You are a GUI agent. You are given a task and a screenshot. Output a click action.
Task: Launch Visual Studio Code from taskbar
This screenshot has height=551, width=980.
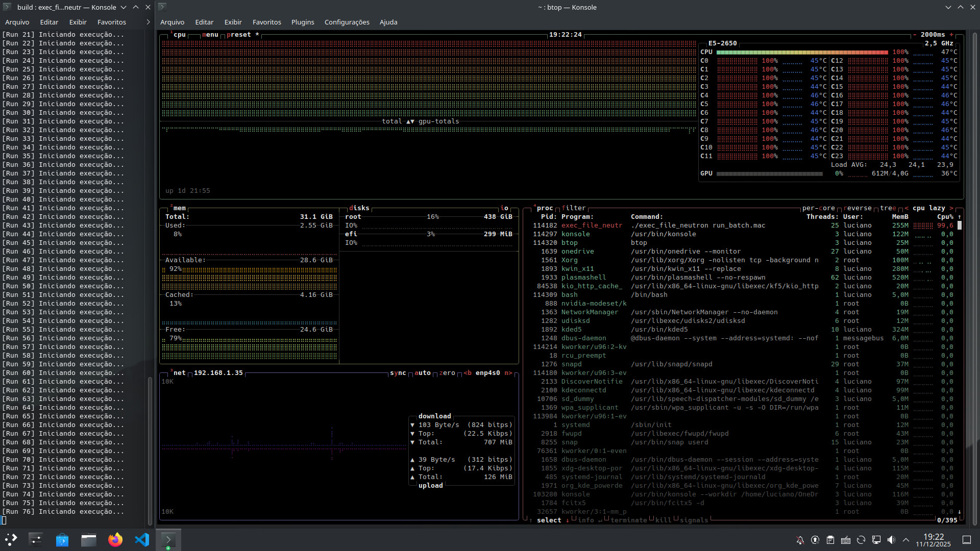click(x=142, y=539)
